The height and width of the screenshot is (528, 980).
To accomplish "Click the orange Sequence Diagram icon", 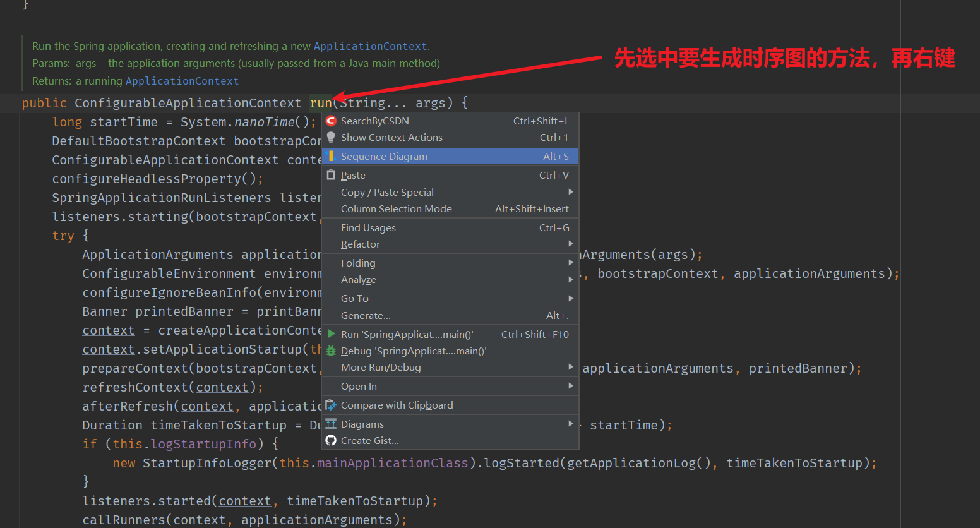I will [x=331, y=156].
